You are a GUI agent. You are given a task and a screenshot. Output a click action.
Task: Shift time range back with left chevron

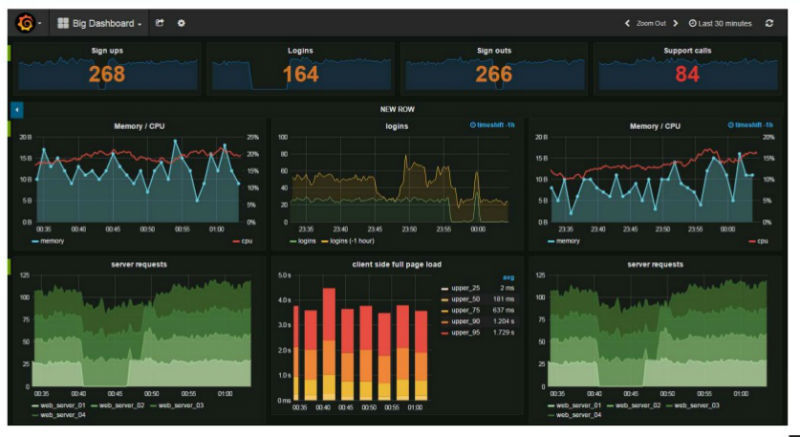click(x=627, y=23)
